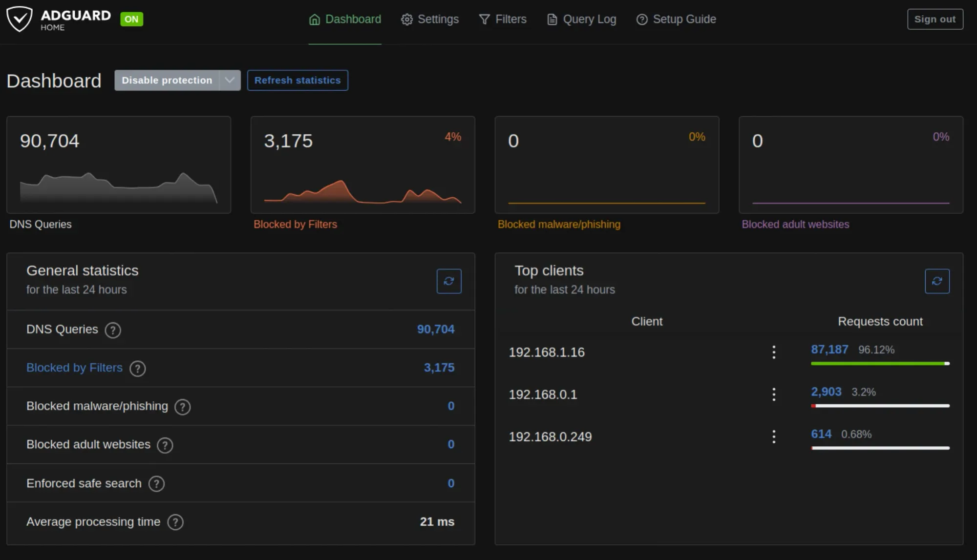
Task: Click the 3,175 blocked count in General statistics
Action: 439,368
